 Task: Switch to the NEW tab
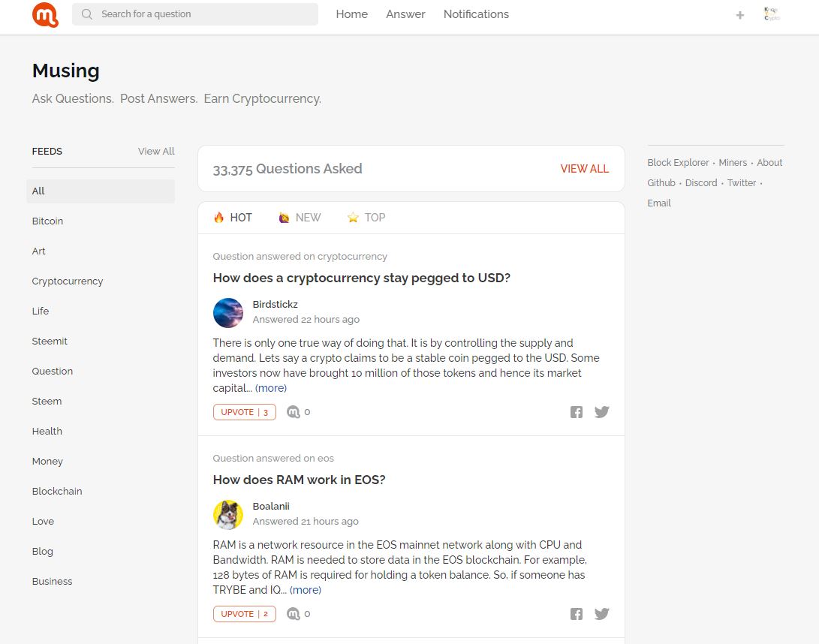click(x=300, y=217)
